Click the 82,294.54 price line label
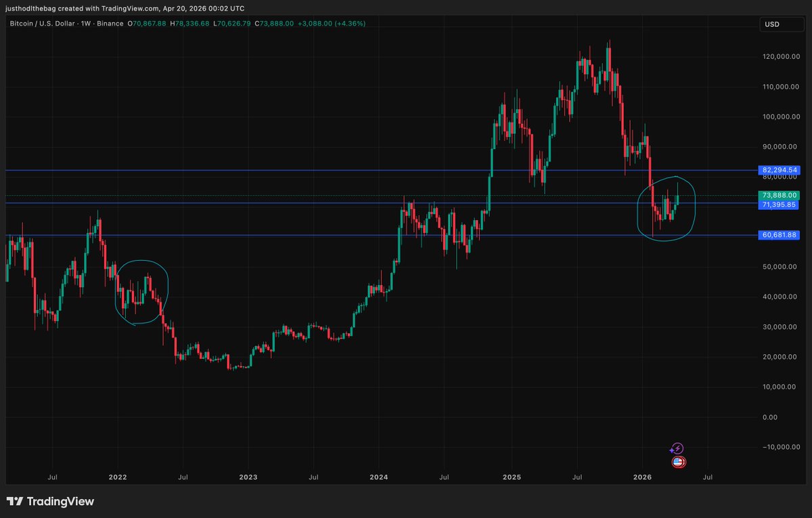 point(780,170)
